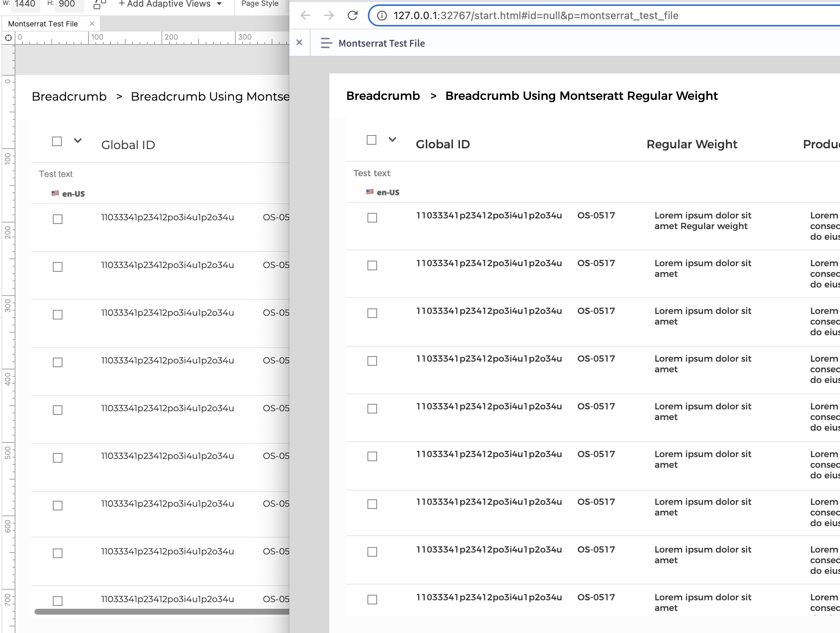
Task: Open the Page Style tab
Action: [x=259, y=4]
